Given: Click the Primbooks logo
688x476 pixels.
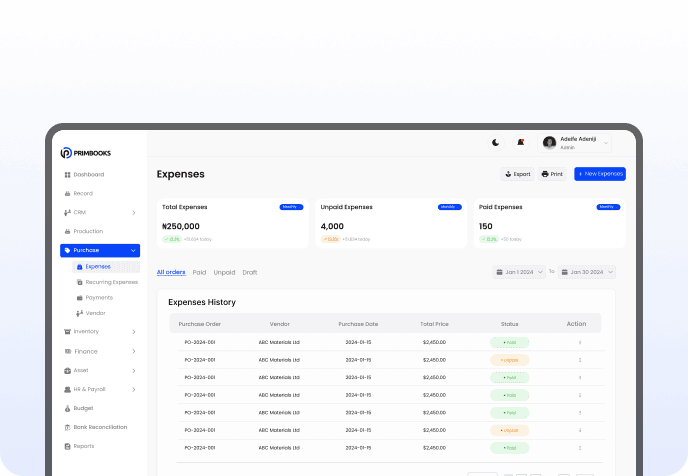Looking at the screenshot, I should 86,153.
